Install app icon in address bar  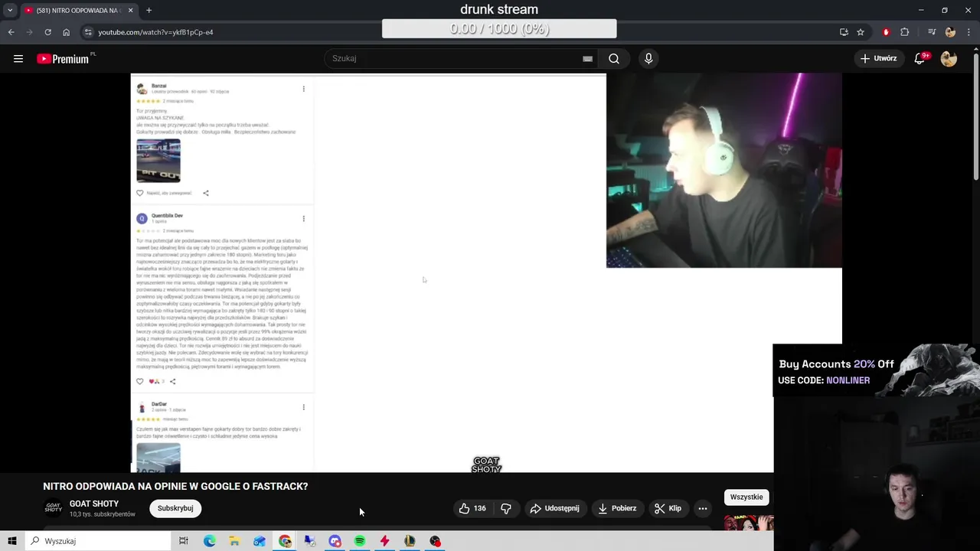pos(844,32)
